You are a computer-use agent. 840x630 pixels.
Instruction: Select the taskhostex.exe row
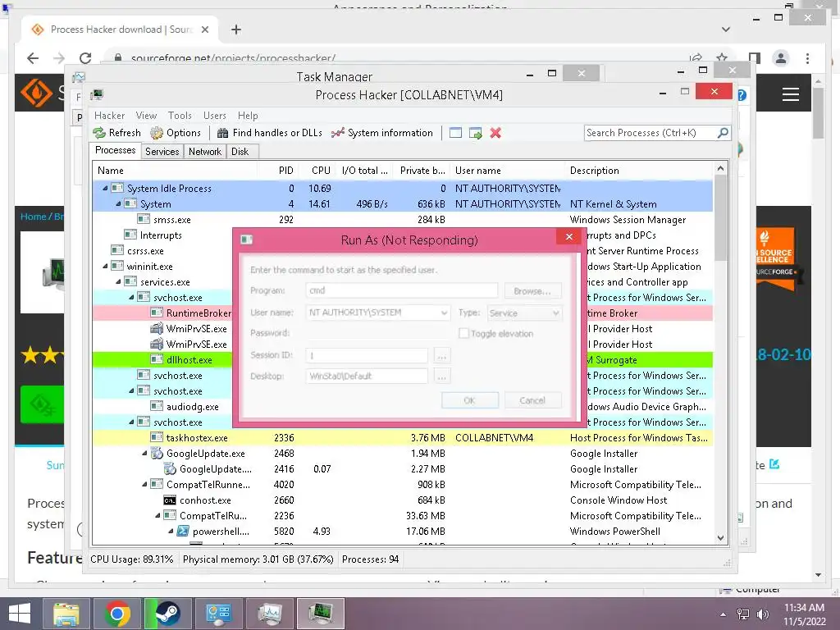(x=403, y=438)
